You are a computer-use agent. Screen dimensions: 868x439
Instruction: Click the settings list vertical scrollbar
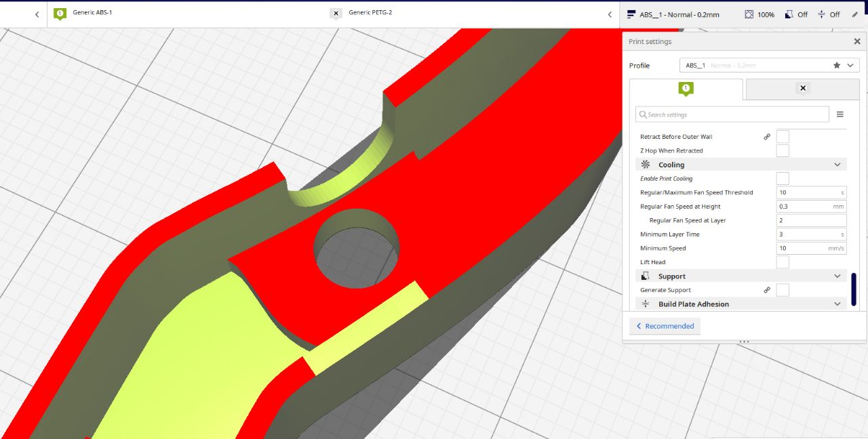854,289
